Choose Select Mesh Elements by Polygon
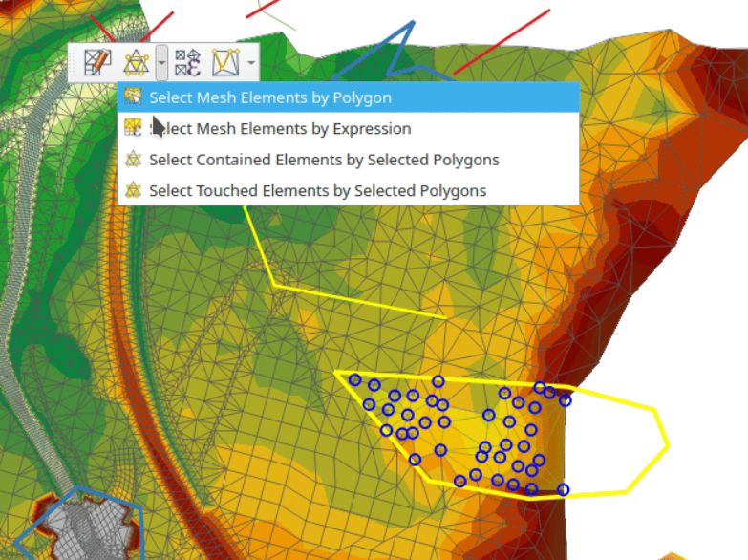748x560 pixels. coord(349,97)
